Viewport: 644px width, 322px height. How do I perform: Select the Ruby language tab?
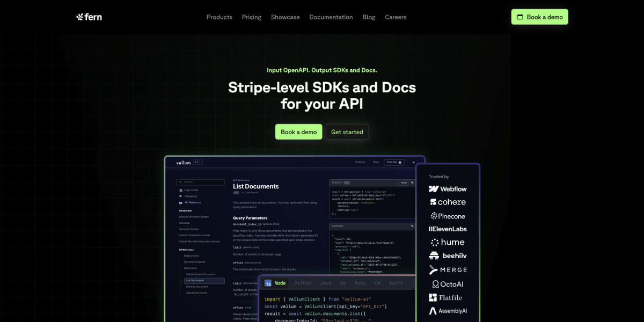(x=360, y=283)
